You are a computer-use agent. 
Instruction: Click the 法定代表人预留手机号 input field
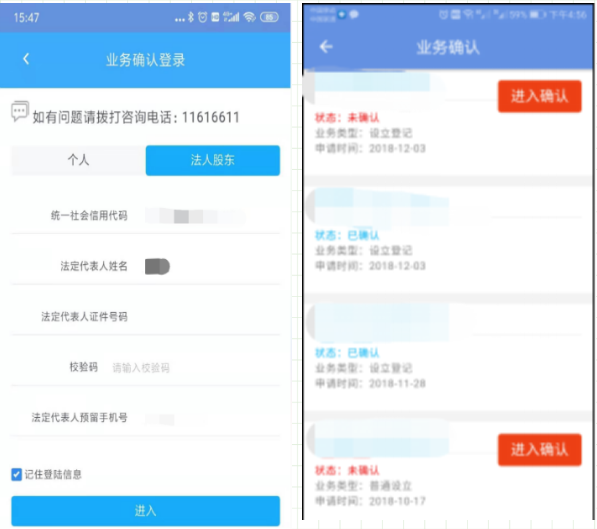click(212, 418)
